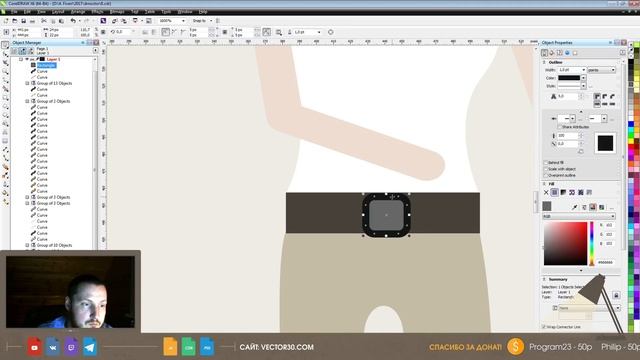640x360 pixels.
Task: Expand Group of 10 Objects
Action: tap(28, 245)
